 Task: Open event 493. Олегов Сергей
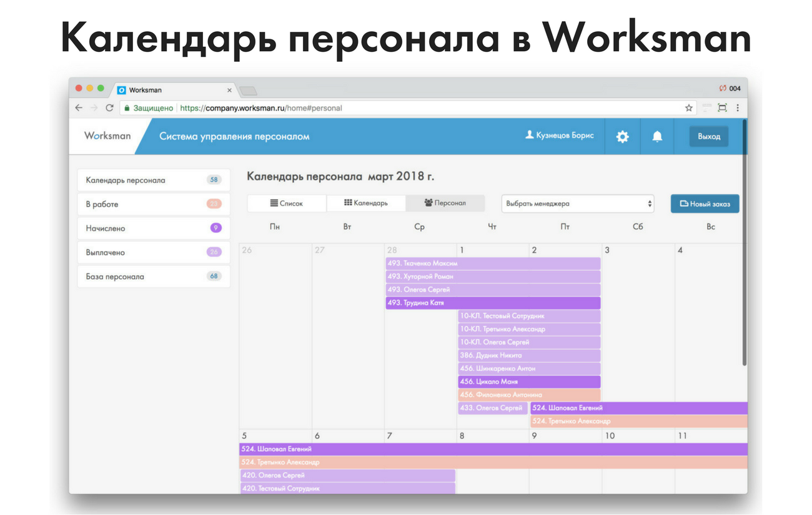(493, 290)
